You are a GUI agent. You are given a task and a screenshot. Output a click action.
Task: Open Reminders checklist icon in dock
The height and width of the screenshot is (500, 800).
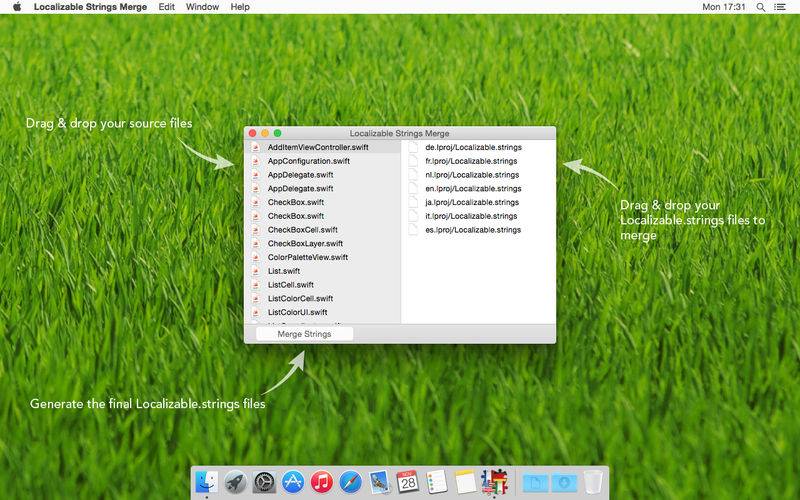437,482
